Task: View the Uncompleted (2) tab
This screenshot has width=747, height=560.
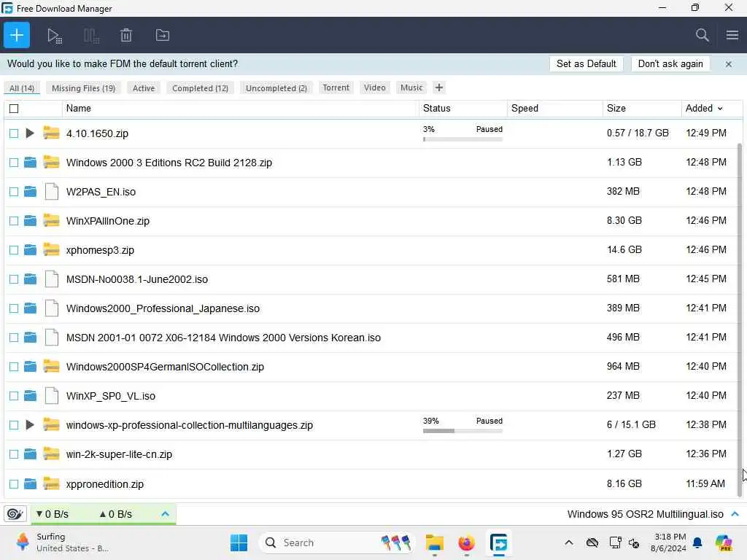Action: [x=276, y=88]
